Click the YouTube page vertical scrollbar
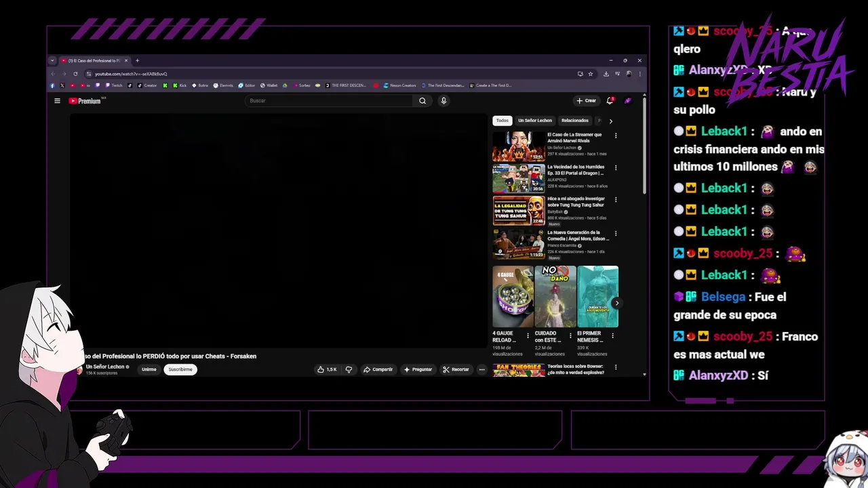This screenshot has width=868, height=488. [x=644, y=146]
